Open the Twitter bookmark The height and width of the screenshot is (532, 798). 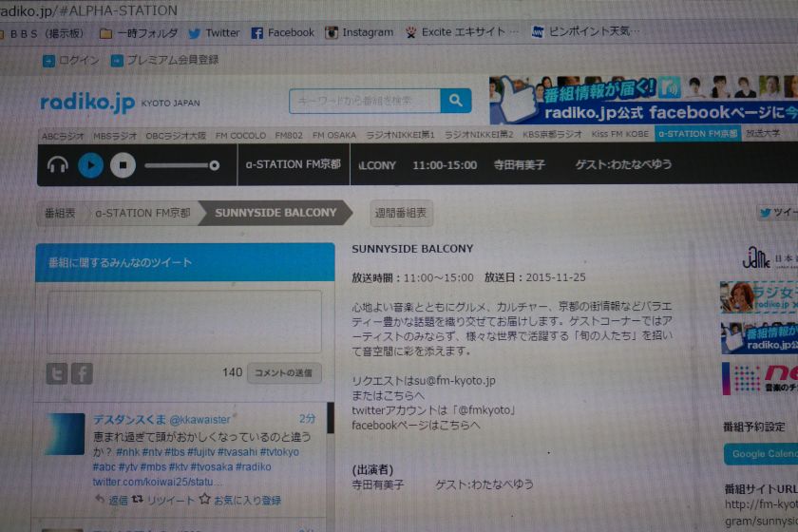click(x=215, y=33)
